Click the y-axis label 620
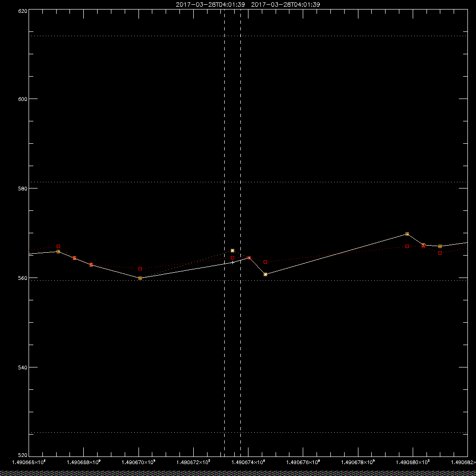This screenshot has height=476, width=476. pos(23,11)
